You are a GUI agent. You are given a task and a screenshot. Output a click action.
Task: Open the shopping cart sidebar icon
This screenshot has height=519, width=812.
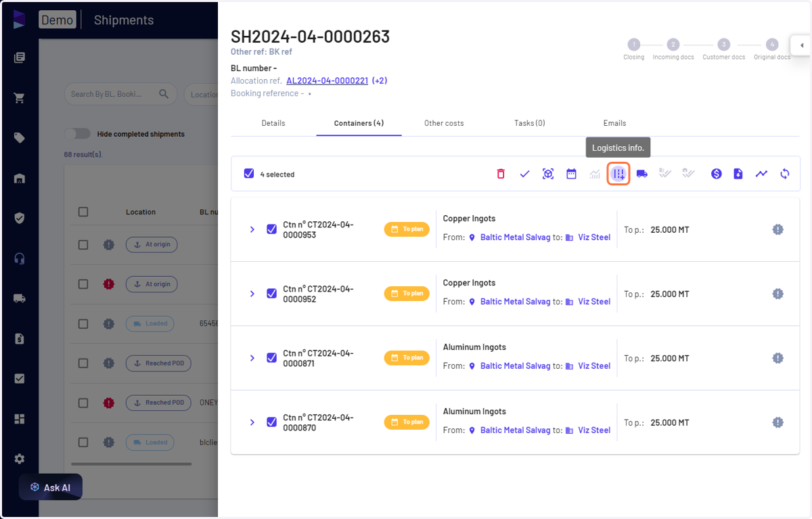tap(20, 98)
